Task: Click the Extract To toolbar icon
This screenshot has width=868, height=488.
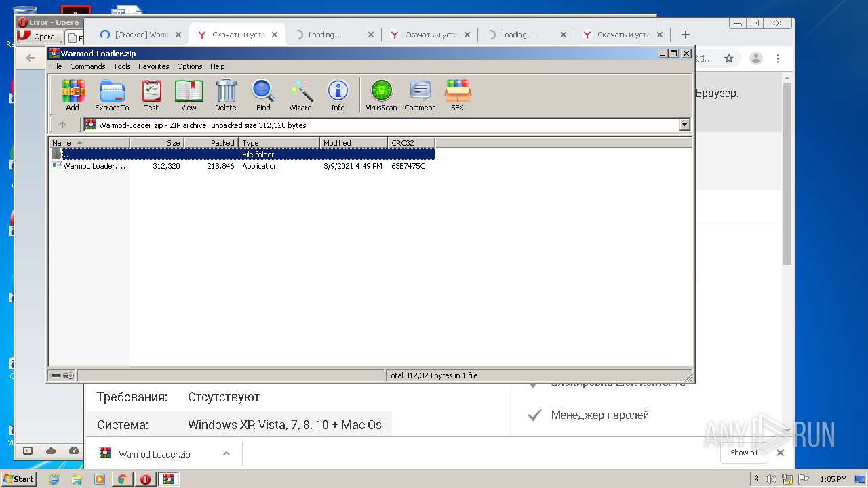Action: 112,95
